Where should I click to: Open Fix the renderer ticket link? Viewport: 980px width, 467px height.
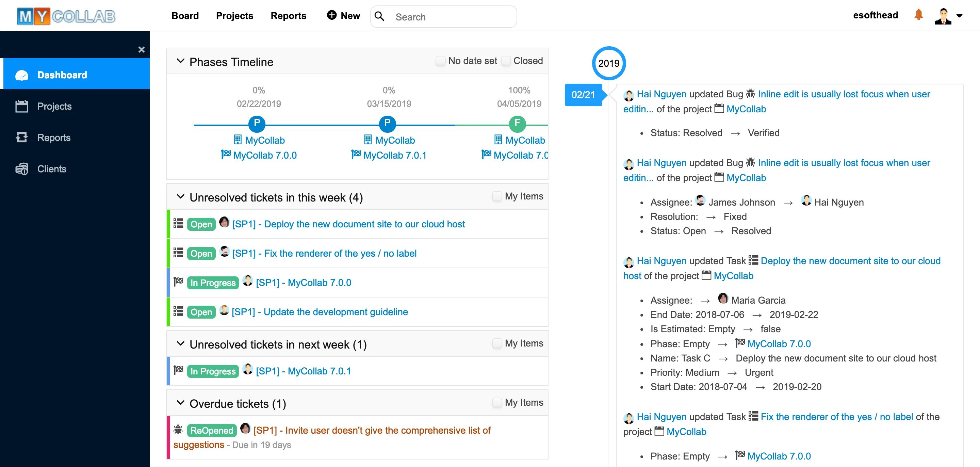[324, 254]
